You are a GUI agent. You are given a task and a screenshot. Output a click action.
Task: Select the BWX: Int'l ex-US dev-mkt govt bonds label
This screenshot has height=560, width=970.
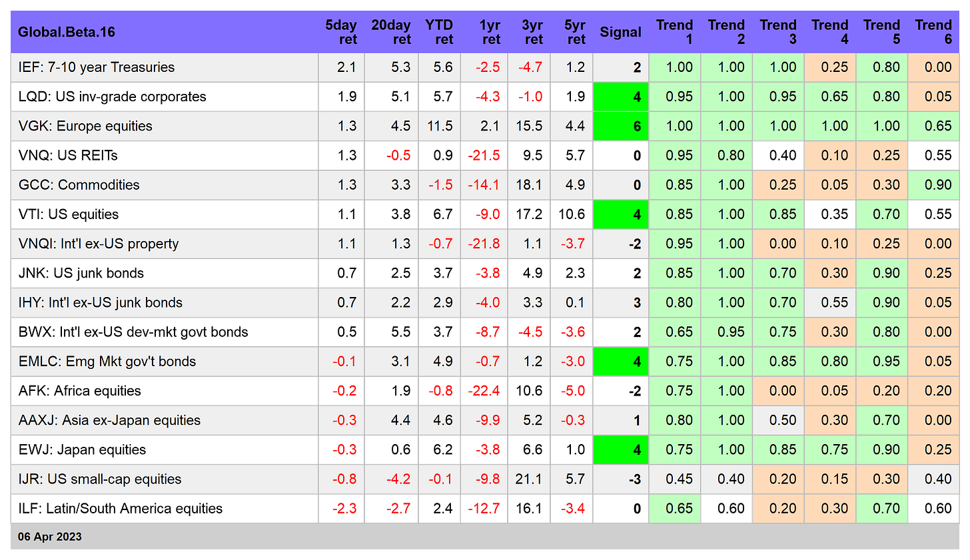tap(133, 332)
